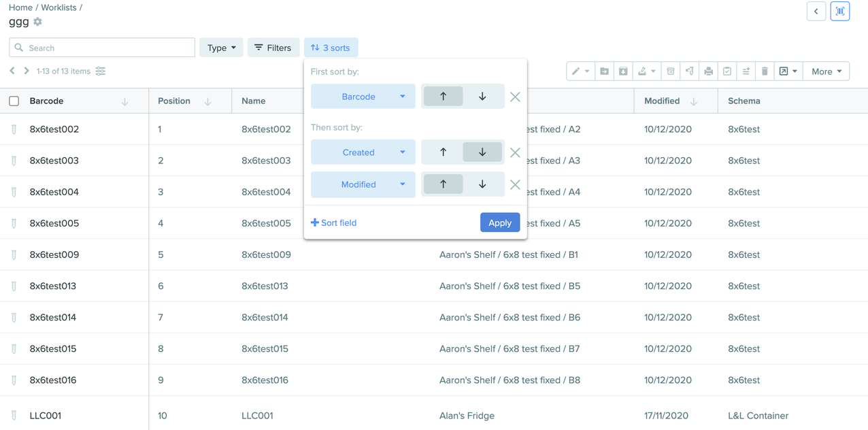Viewport: 868px width, 430px height.
Task: Set Created sort to ascending arrow
Action: tap(443, 152)
